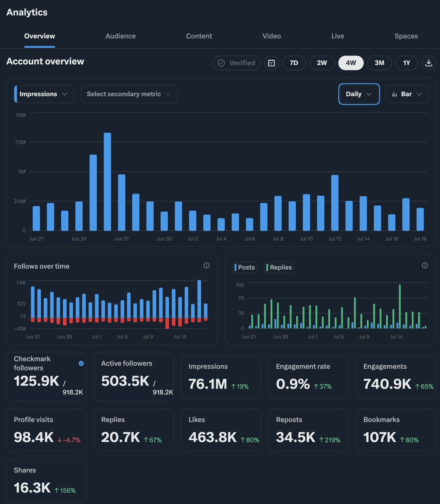Viewport: 440px width, 504px height.
Task: Select the 3M time range
Action: click(379, 63)
